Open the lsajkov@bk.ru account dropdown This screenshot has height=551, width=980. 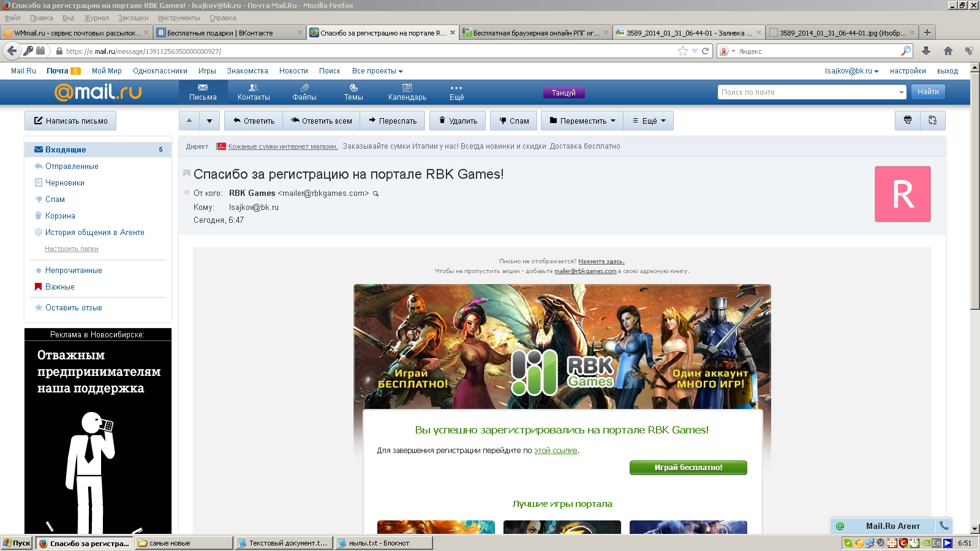click(851, 71)
